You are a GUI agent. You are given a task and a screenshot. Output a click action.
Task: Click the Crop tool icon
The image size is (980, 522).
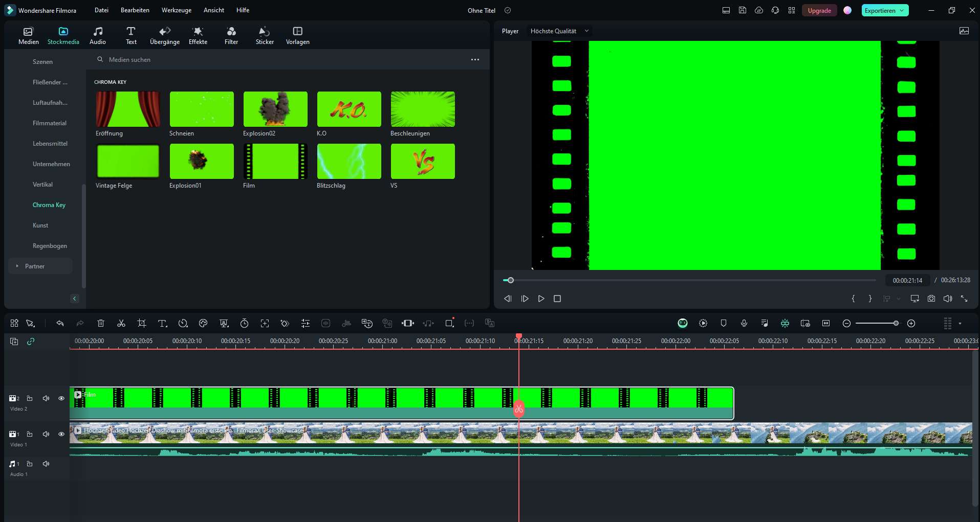[142, 323]
